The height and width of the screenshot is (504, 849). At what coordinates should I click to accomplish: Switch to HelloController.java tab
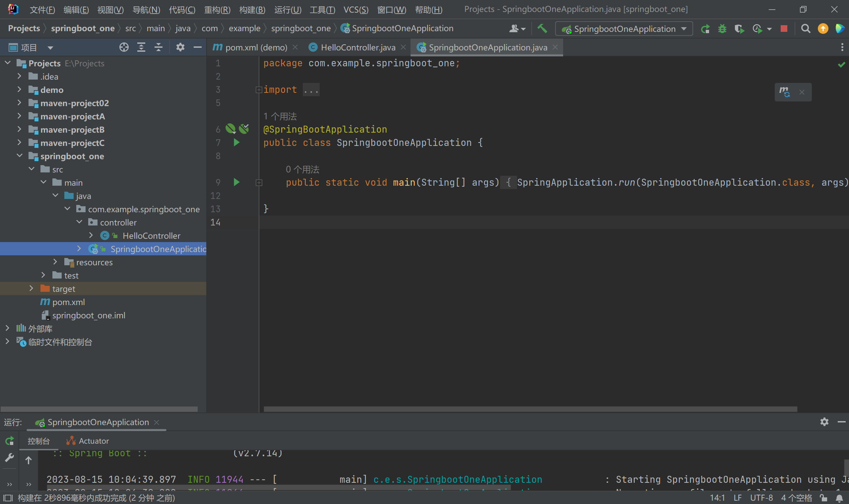(358, 47)
